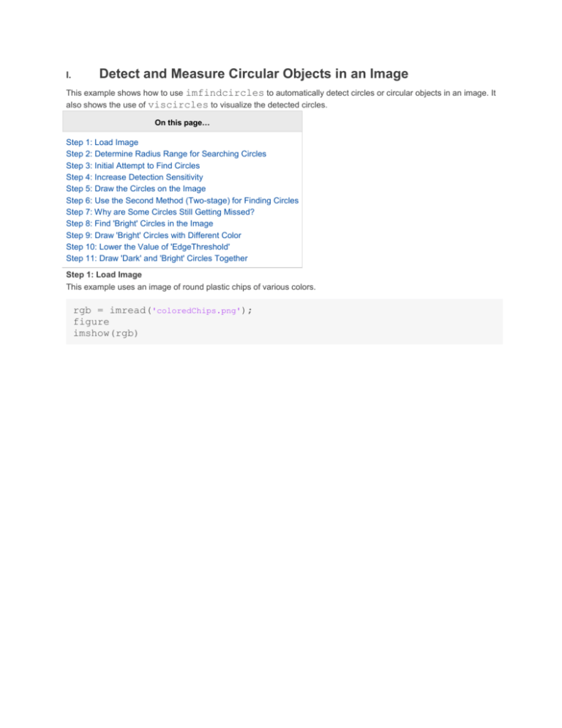The height and width of the screenshot is (728, 562).
Task: Open Step 3: Initial Attempt to Find Circles
Action: point(132,166)
